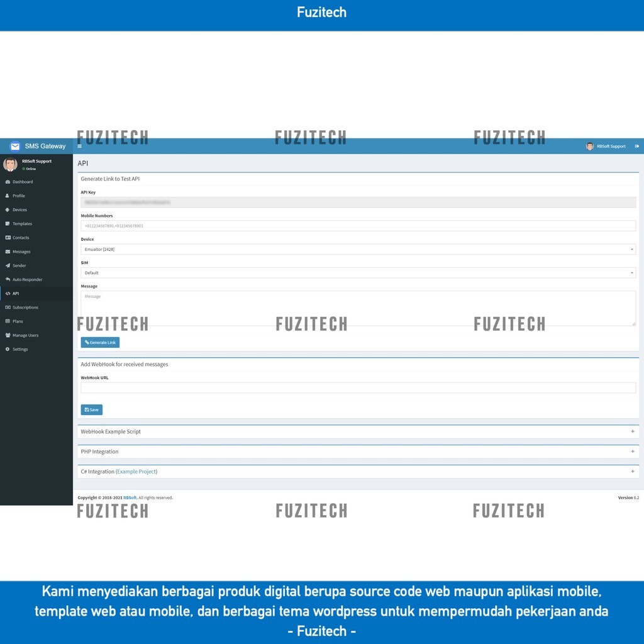Viewport: 644px width, 644px height.
Task: Go to Plans in sidebar
Action: pos(36,321)
